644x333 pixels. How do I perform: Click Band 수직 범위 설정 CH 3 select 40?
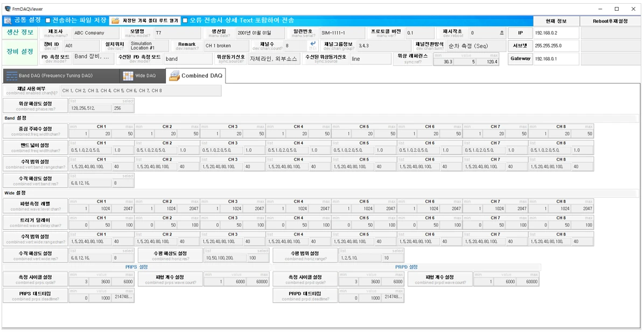[x=255, y=166]
